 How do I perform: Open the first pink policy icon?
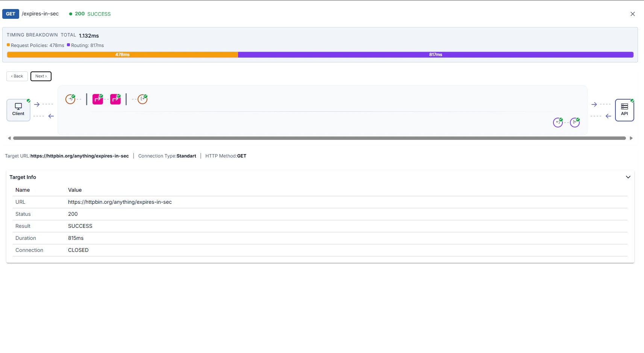point(98,98)
